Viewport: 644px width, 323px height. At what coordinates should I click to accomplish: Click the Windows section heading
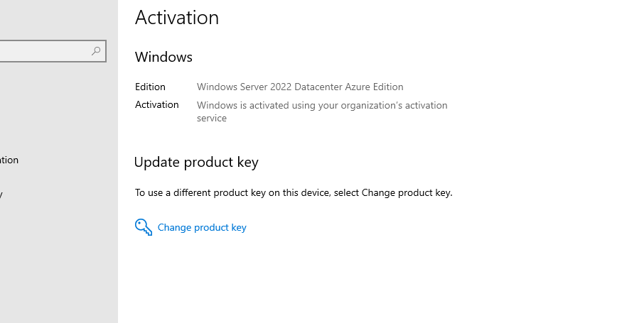(163, 57)
